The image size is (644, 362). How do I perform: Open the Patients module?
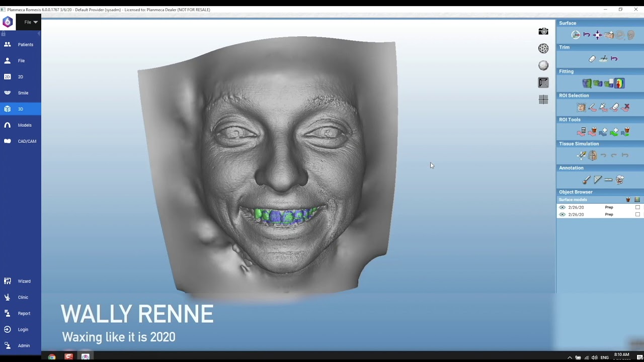[x=21, y=45]
